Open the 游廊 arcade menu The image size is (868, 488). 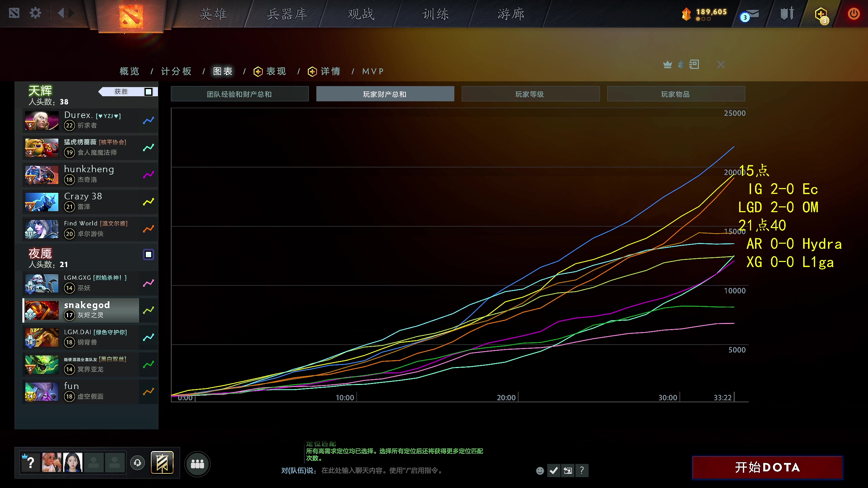(511, 14)
